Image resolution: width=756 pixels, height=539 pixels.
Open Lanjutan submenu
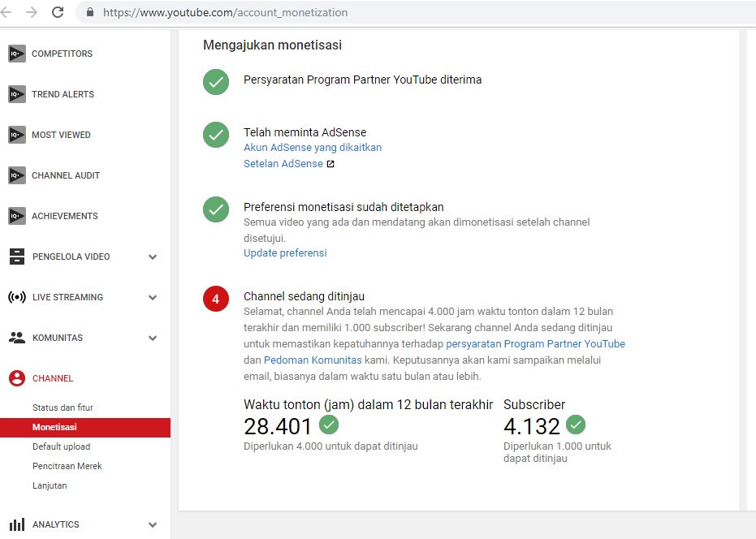point(50,485)
